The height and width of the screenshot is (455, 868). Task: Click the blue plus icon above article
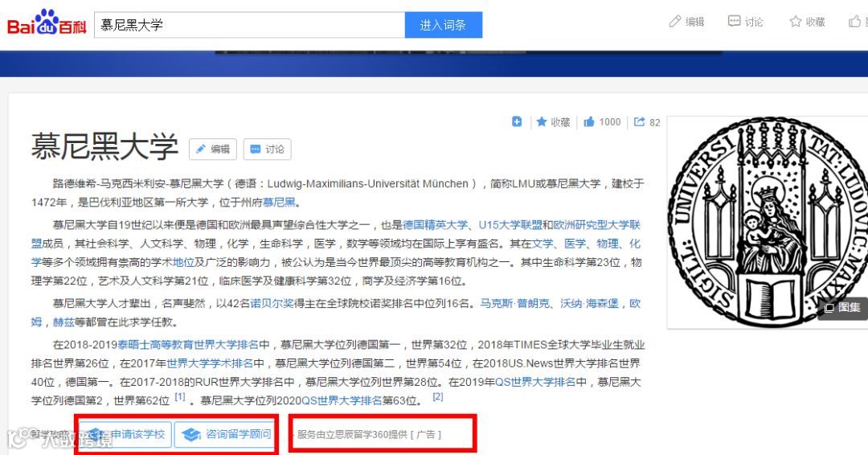pyautogui.click(x=517, y=121)
